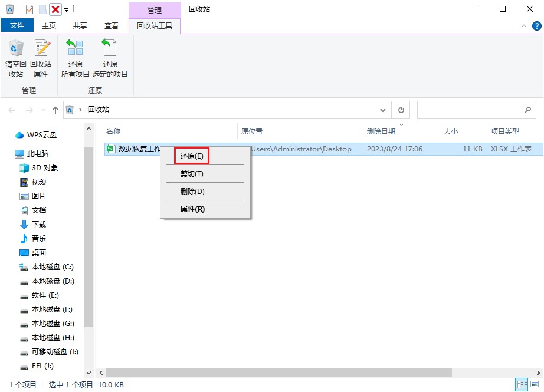The height and width of the screenshot is (392, 544).
Task: Choose 剪切(T) from the context menu
Action: (192, 174)
